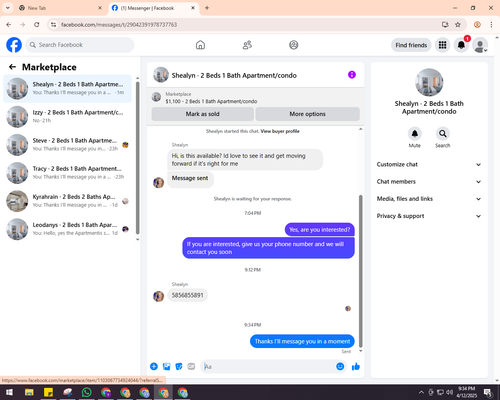
Task: Choose a sticker from the composer
Action: tap(179, 367)
